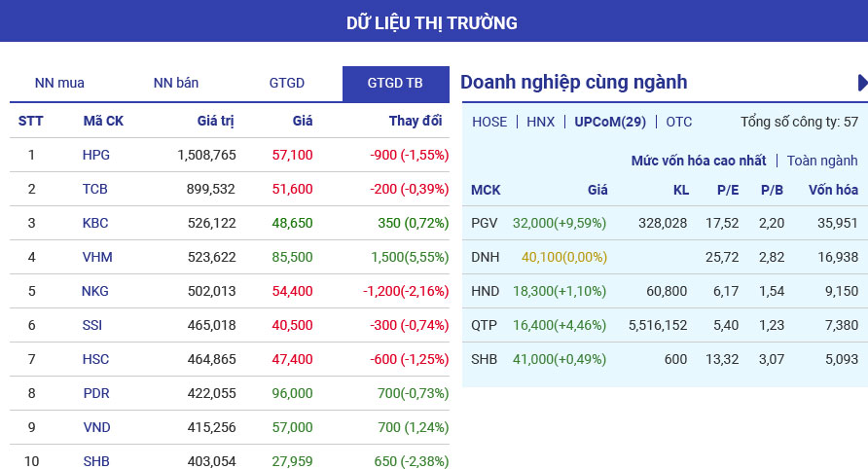This screenshot has width=868, height=469.
Task: Select the UPCoM(29) exchange filter
Action: click(610, 122)
